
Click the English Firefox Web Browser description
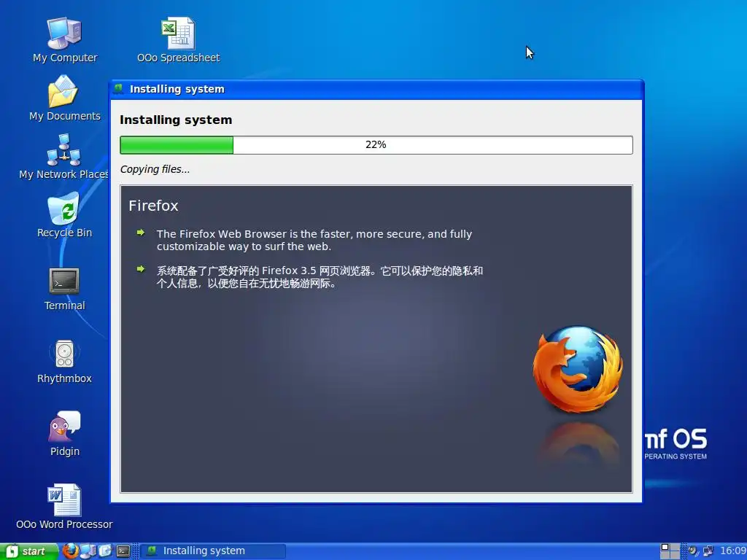[314, 240]
